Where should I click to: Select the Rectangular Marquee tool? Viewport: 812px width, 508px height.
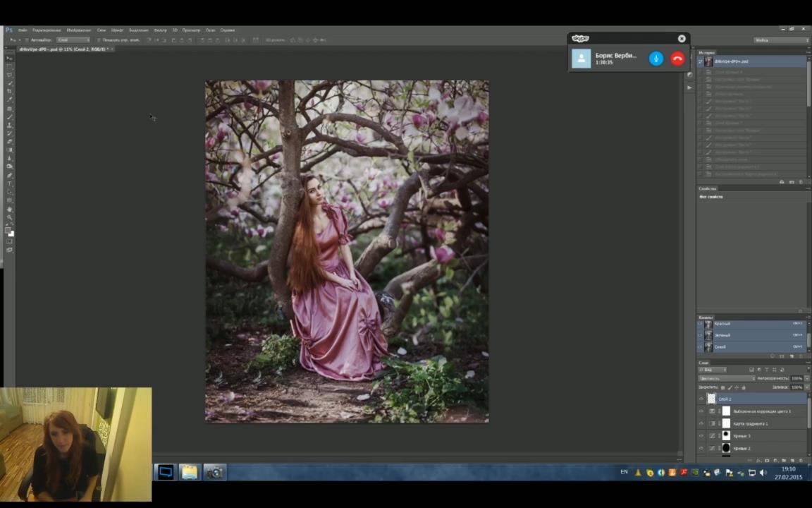[x=9, y=66]
